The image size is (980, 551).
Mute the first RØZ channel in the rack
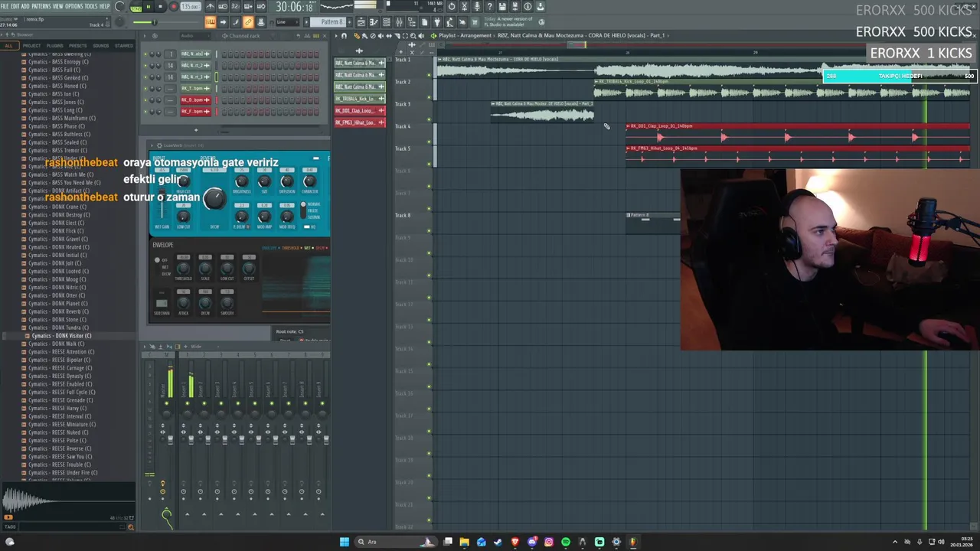click(145, 54)
